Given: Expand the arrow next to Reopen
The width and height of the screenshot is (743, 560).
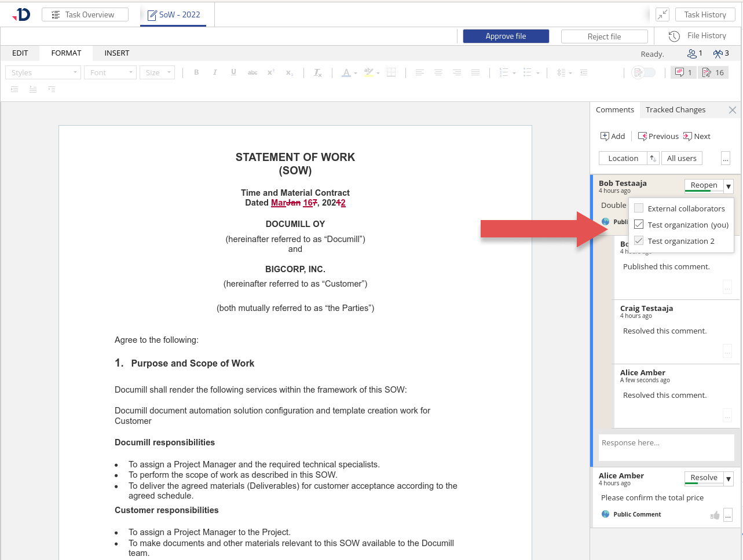Looking at the screenshot, I should tap(729, 186).
